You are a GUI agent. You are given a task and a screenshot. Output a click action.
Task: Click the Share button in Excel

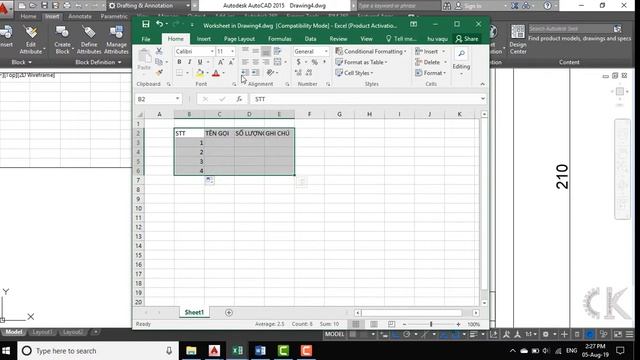tap(467, 39)
